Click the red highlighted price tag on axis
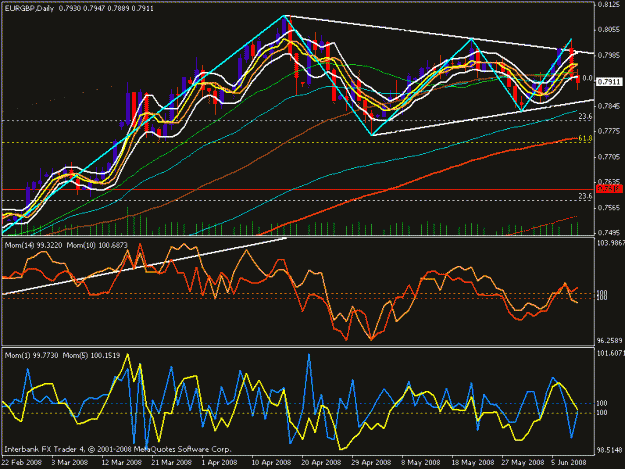625x469 pixels. coord(610,189)
